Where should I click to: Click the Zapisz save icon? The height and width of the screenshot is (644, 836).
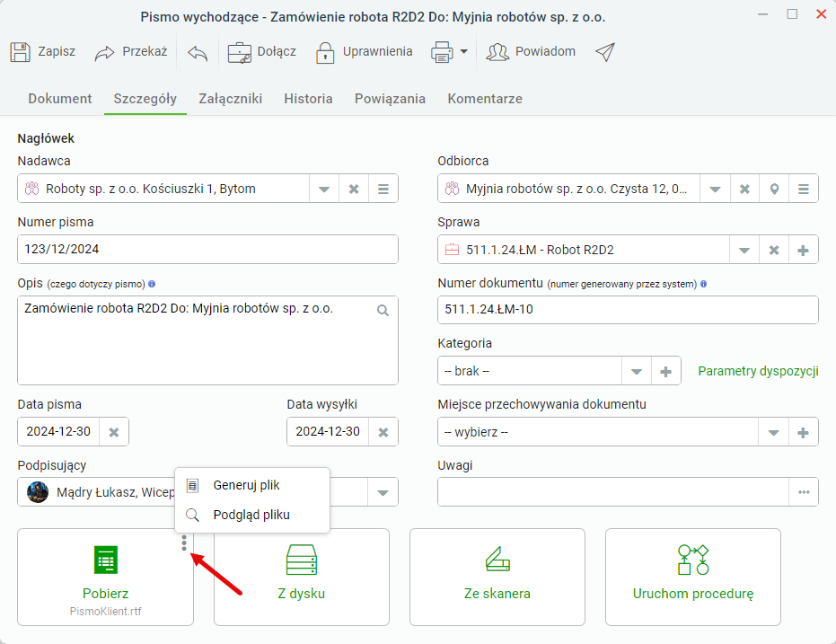tap(21, 52)
